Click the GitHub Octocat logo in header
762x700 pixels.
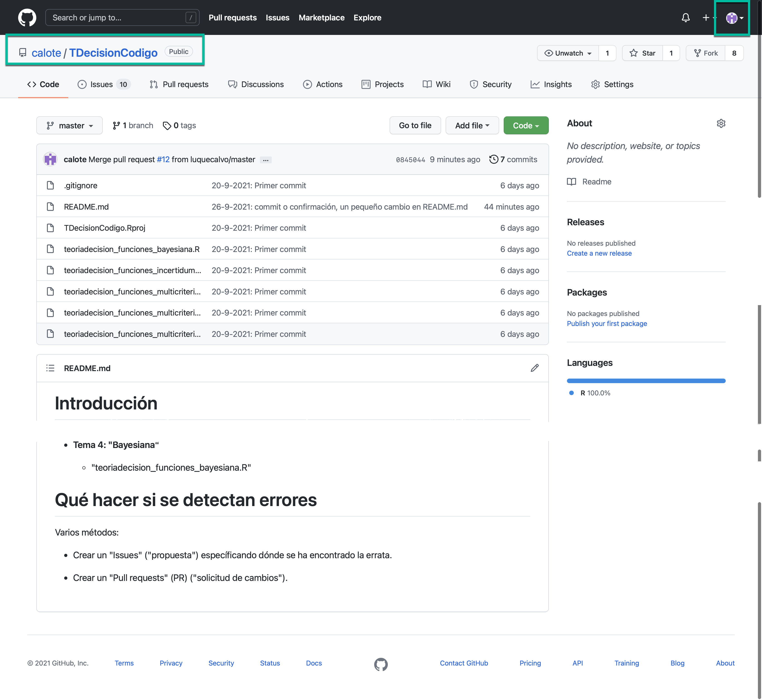pyautogui.click(x=27, y=17)
